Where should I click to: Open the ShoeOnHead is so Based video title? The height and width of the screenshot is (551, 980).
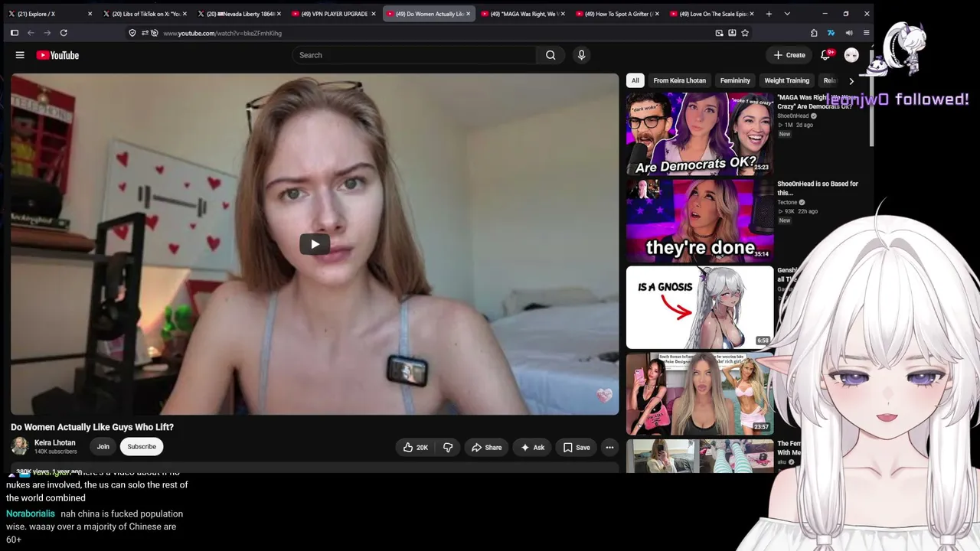point(818,188)
